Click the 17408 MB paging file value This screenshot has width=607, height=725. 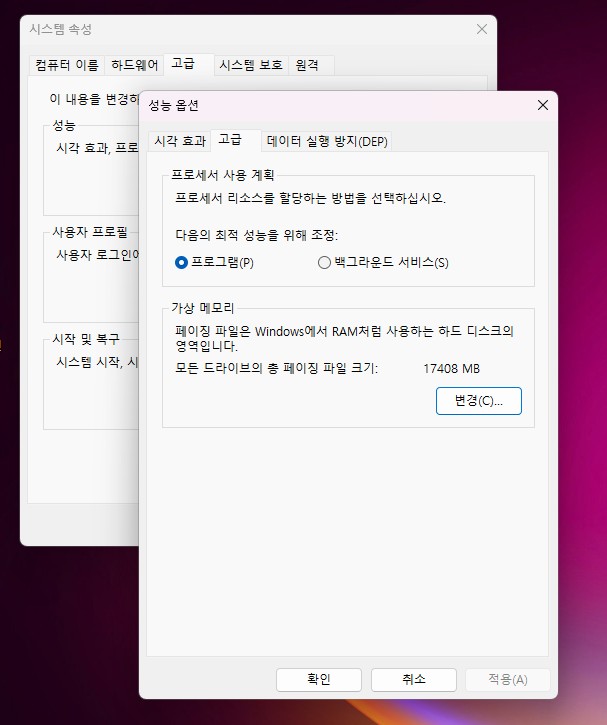(x=452, y=369)
